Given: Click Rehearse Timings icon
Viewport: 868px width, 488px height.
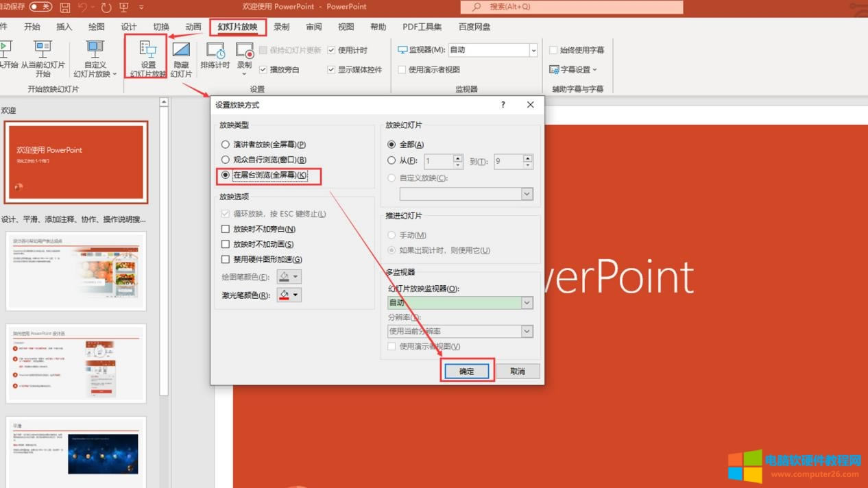Looking at the screenshot, I should click(x=215, y=56).
